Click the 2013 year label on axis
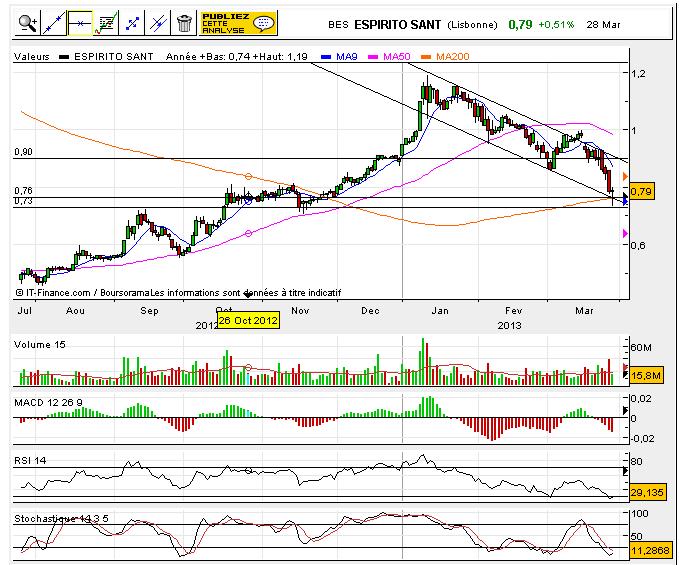Image resolution: width=679 pixels, height=565 pixels. [x=509, y=325]
